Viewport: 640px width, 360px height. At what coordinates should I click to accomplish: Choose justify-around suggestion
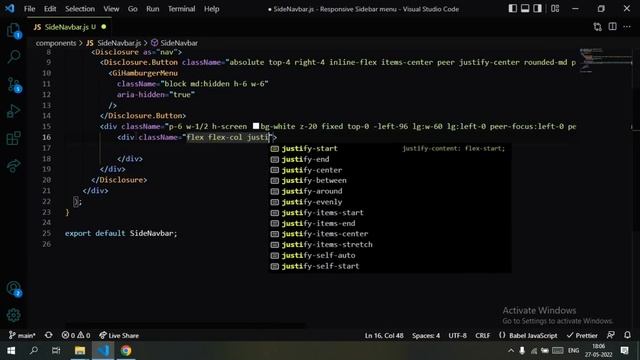coord(390,191)
